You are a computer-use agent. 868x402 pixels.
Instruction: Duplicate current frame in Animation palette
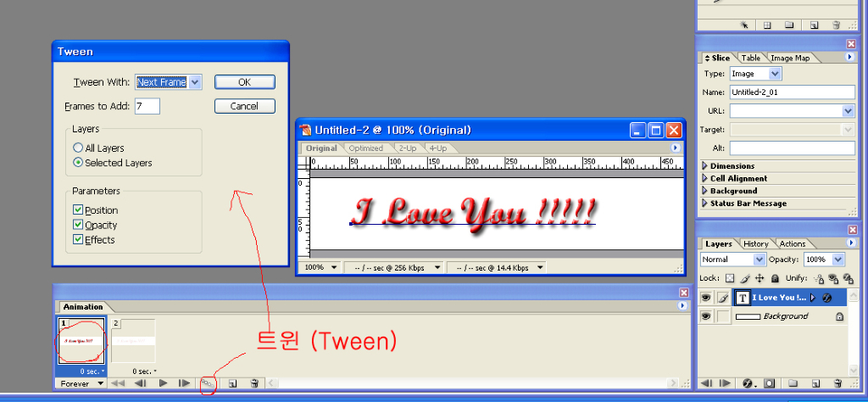pos(232,383)
